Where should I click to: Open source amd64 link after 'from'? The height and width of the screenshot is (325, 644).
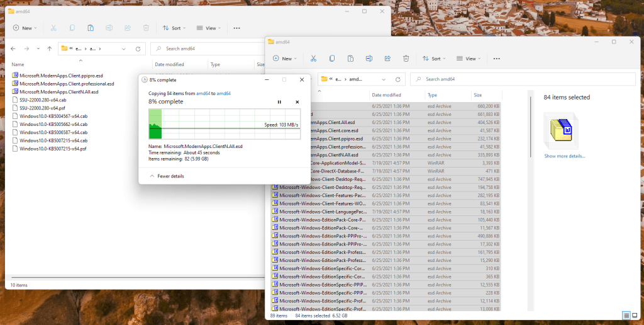pos(203,93)
